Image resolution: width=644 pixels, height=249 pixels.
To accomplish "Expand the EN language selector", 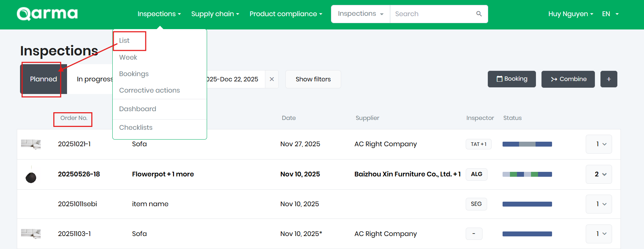I will point(610,14).
